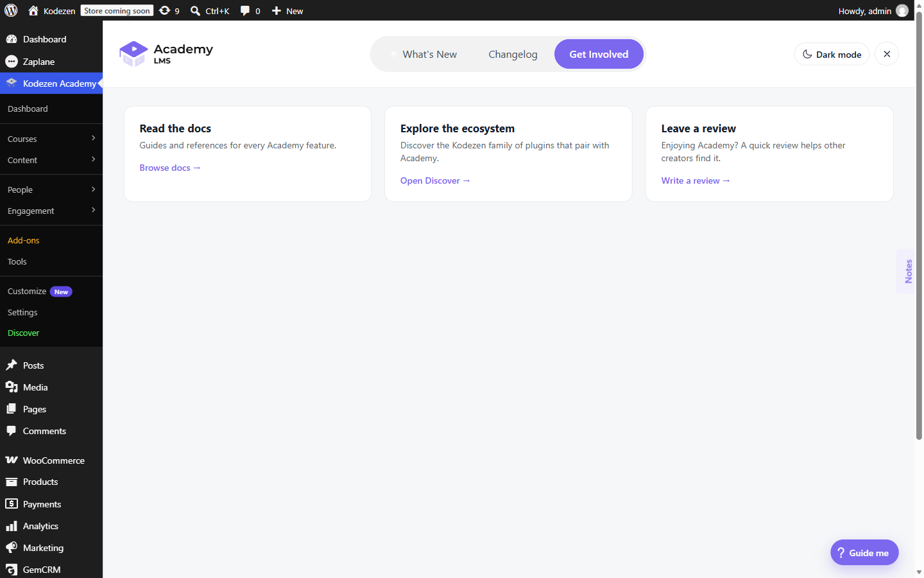
Task: Click the Zaplane chat icon
Action: tap(12, 62)
